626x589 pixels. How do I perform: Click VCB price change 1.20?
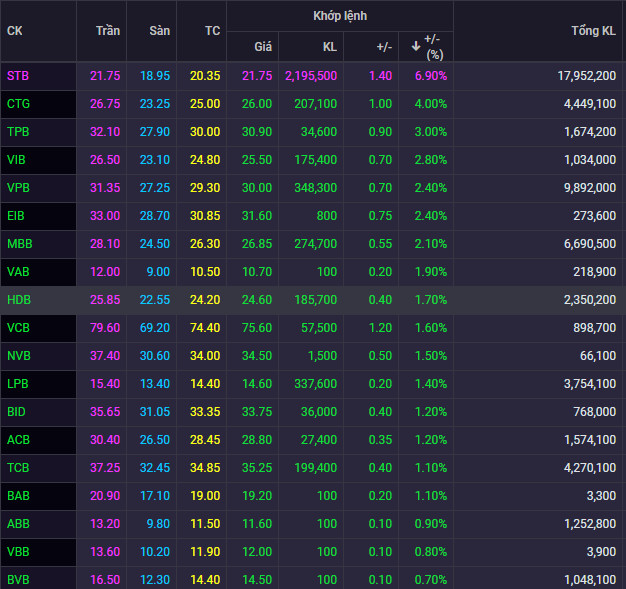click(380, 327)
